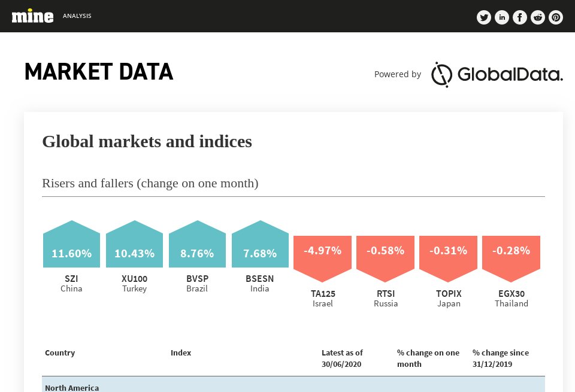Screen dimensions: 575x392
Task: Click the BVSP Brazil index marker
Action: pos(197,245)
